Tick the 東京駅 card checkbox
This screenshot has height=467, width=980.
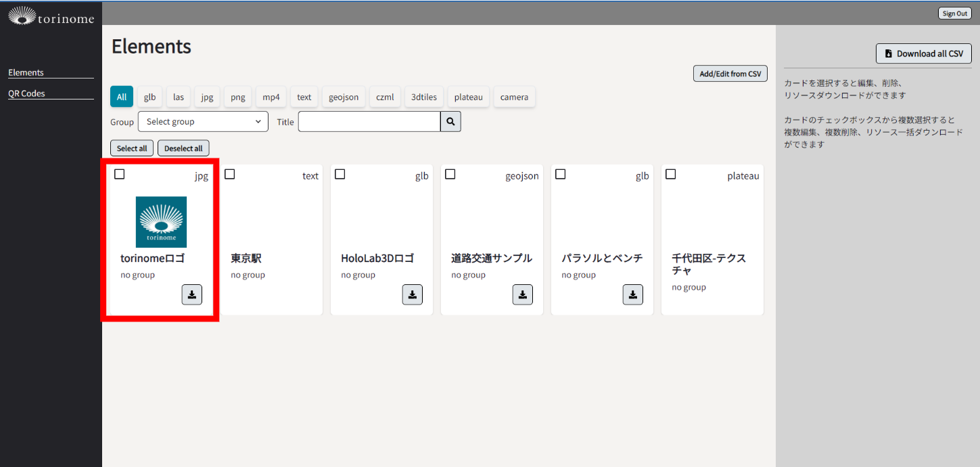(230, 175)
